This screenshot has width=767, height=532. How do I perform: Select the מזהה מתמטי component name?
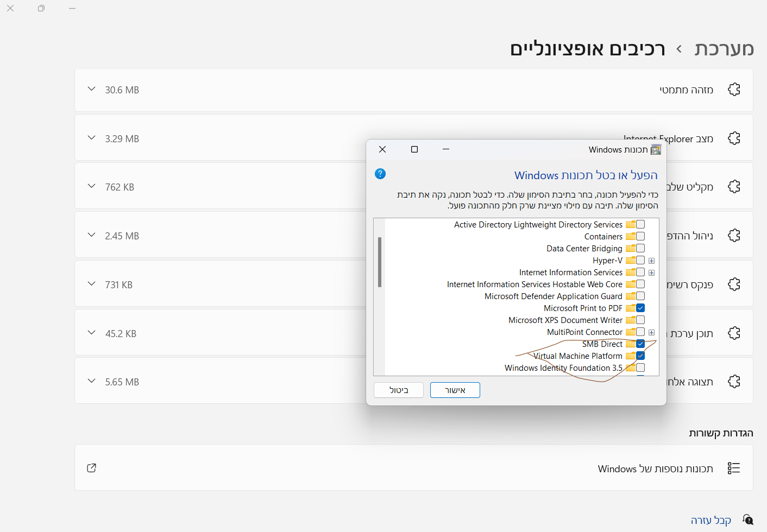pyautogui.click(x=686, y=90)
